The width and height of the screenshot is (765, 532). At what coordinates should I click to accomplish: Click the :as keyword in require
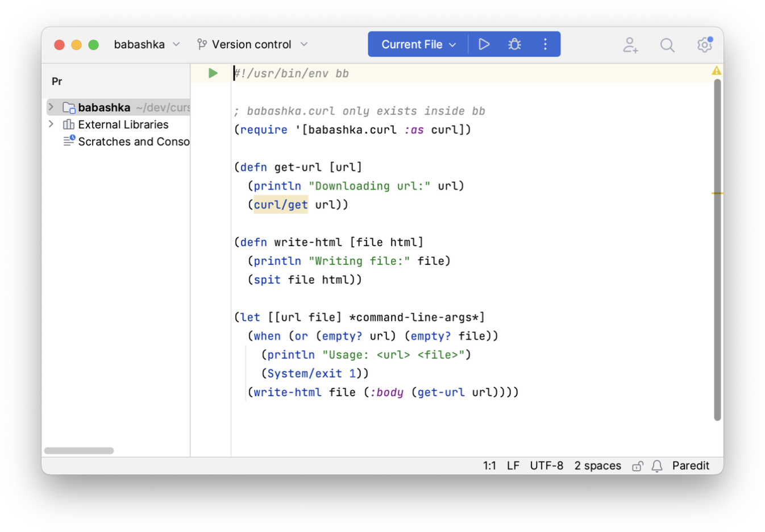coord(414,130)
